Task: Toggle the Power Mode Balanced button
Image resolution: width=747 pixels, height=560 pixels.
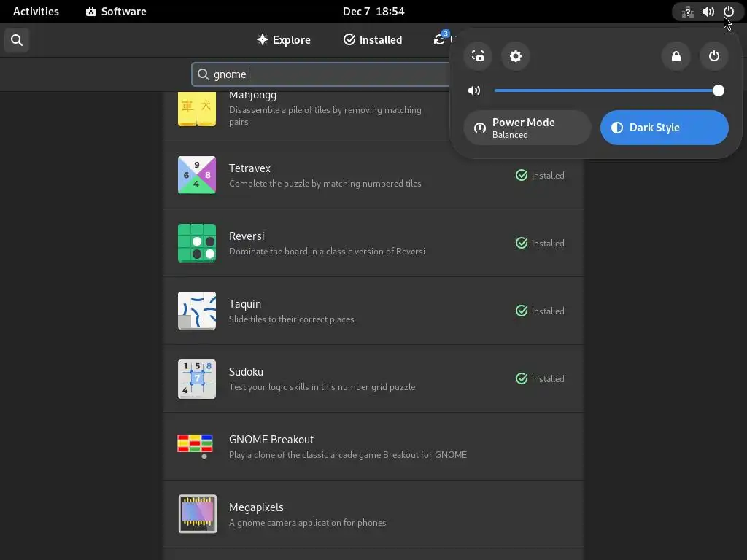Action: (x=527, y=128)
